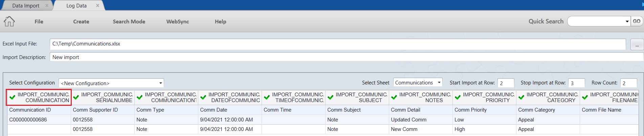Click the Comm Category cell
644x136 pixels.
coord(548,110)
